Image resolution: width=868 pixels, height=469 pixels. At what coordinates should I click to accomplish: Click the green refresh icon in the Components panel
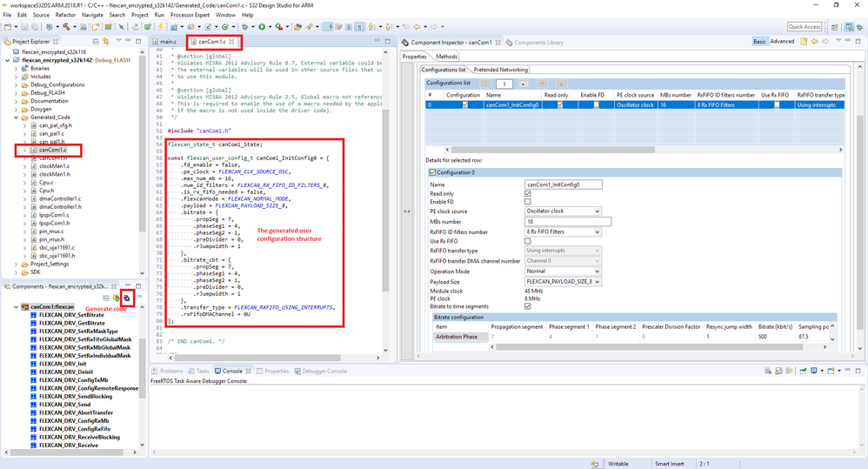(x=117, y=298)
